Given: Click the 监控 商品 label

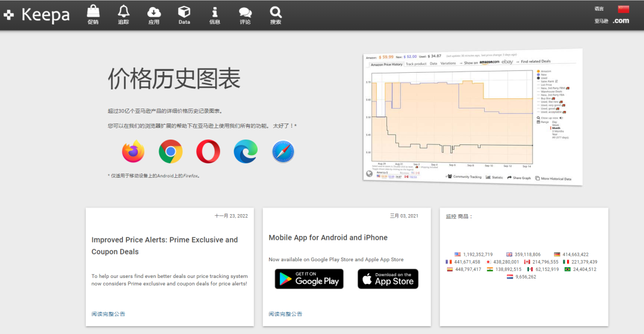Looking at the screenshot, I should click(x=459, y=217).
